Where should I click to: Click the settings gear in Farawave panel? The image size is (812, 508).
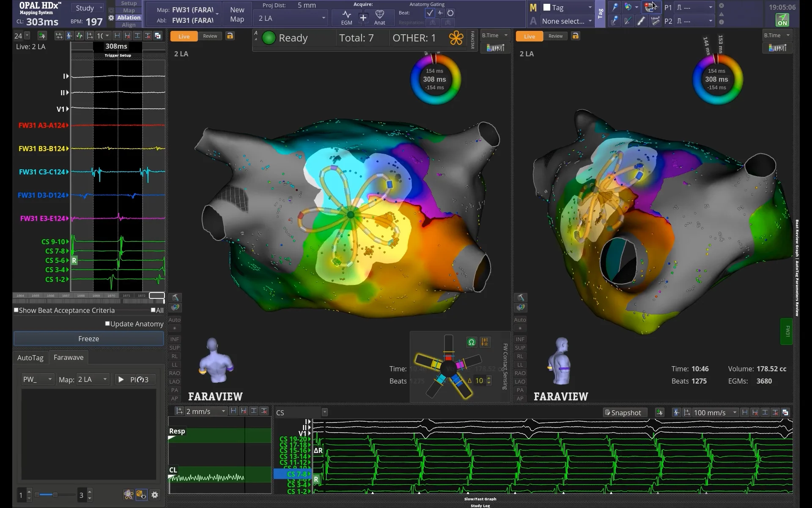(155, 494)
